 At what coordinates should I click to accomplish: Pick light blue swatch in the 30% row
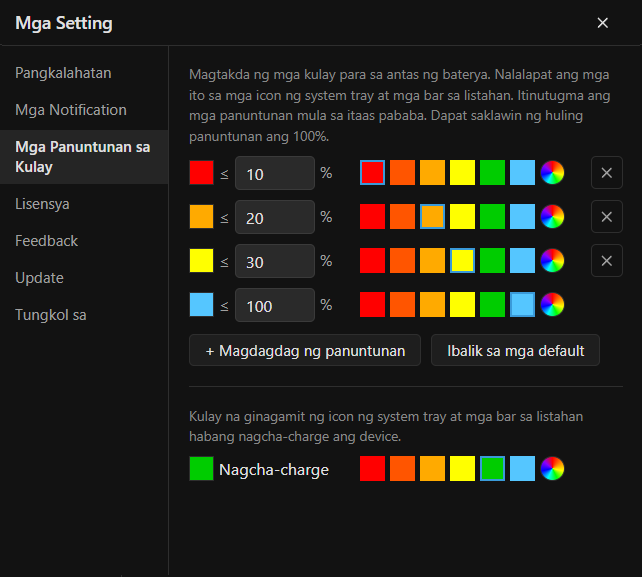(522, 260)
